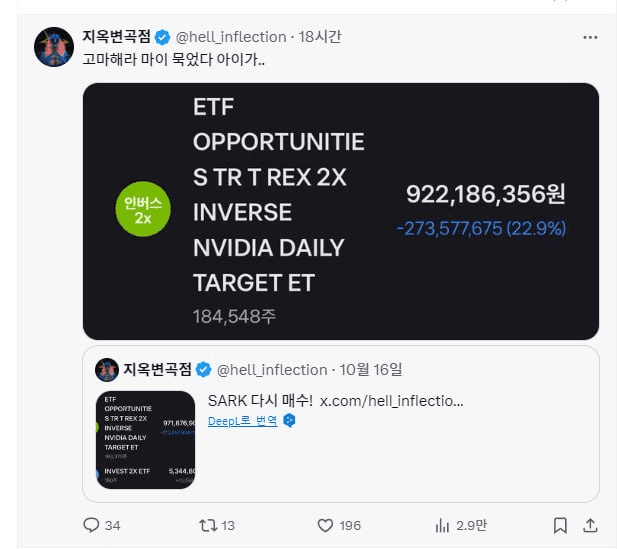Open the large NVIDIA inverse ETF image
The image size is (617, 549).
[x=340, y=211]
